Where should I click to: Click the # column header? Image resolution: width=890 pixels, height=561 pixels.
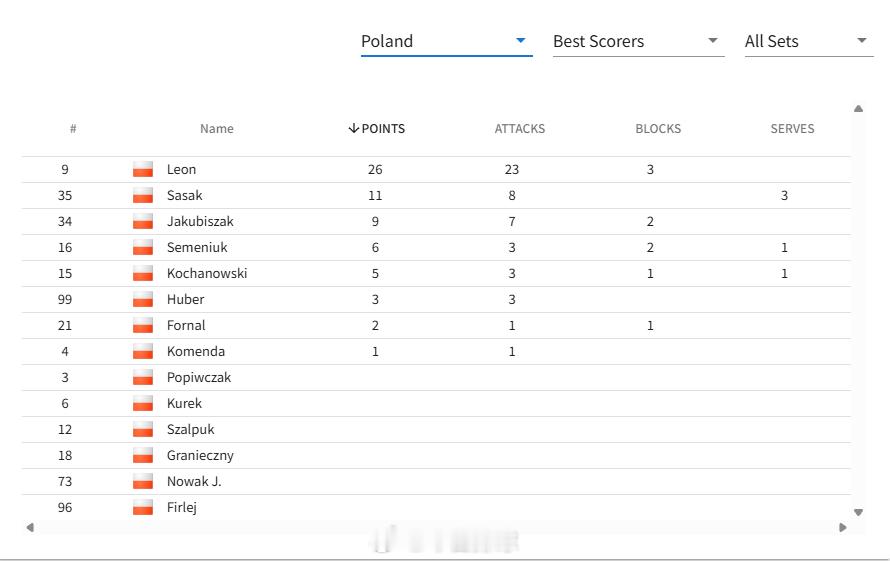tap(73, 129)
